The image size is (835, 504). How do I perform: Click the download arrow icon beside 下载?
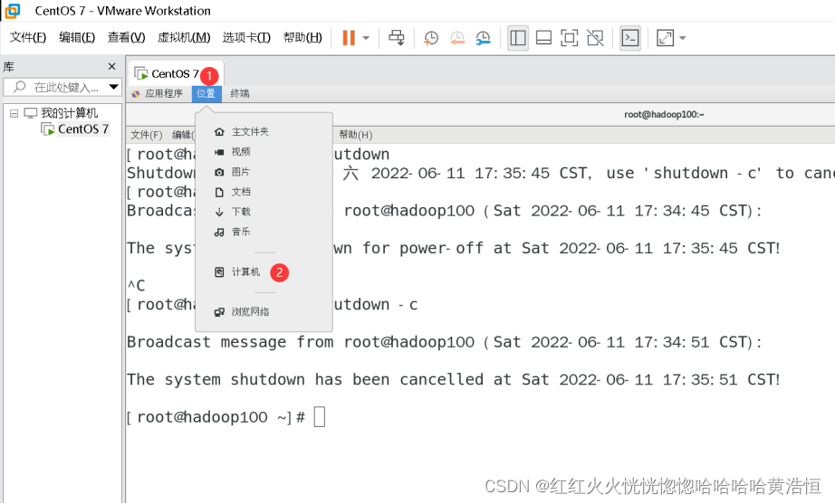[x=219, y=212]
